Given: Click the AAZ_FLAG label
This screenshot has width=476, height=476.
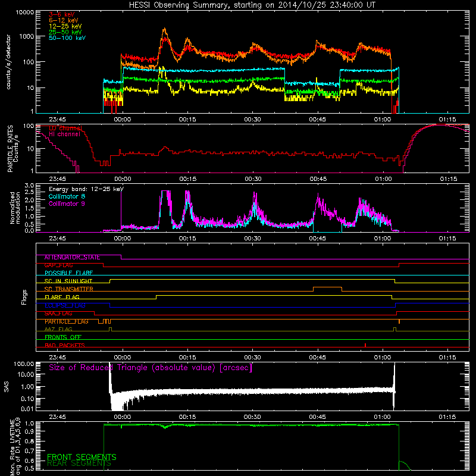Looking at the screenshot, I should click(x=58, y=330).
